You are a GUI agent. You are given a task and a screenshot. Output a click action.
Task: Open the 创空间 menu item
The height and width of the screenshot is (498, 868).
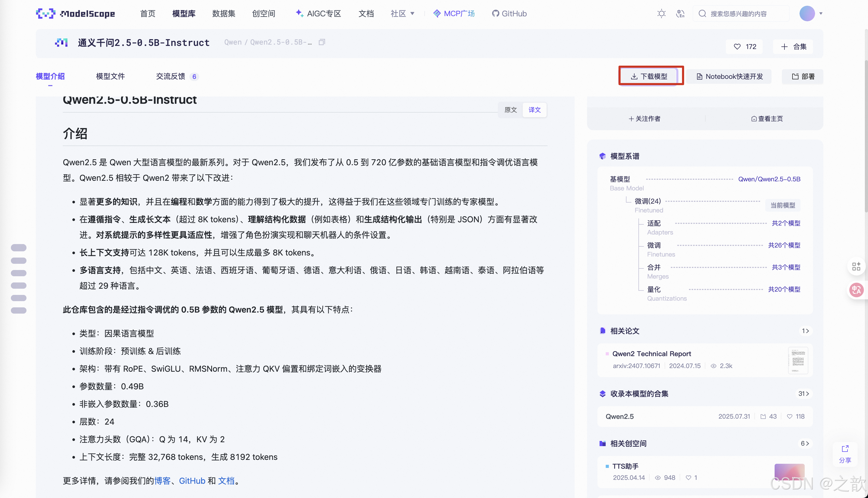click(264, 14)
